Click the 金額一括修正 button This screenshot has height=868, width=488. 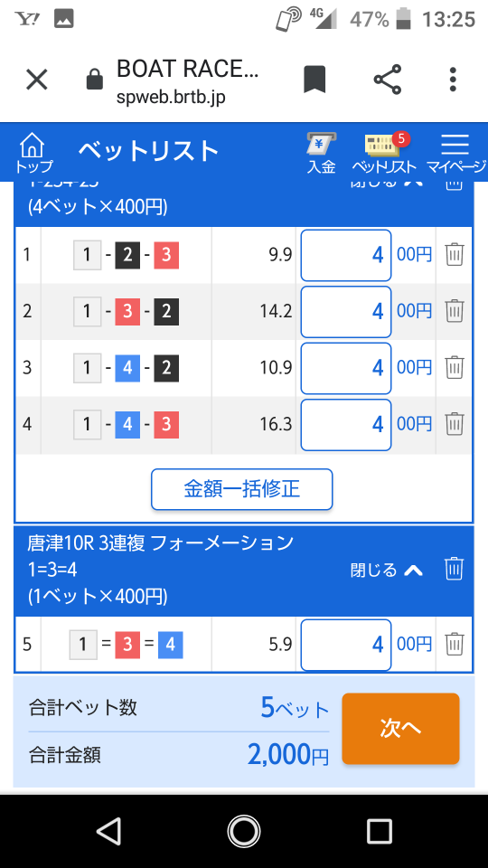[242, 489]
